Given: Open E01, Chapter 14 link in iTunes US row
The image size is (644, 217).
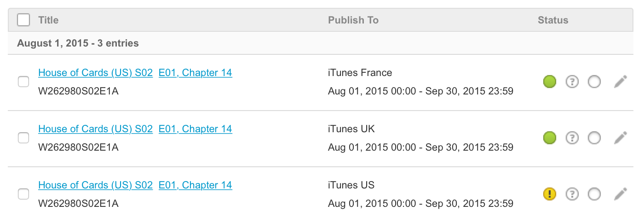Looking at the screenshot, I should click(195, 185).
